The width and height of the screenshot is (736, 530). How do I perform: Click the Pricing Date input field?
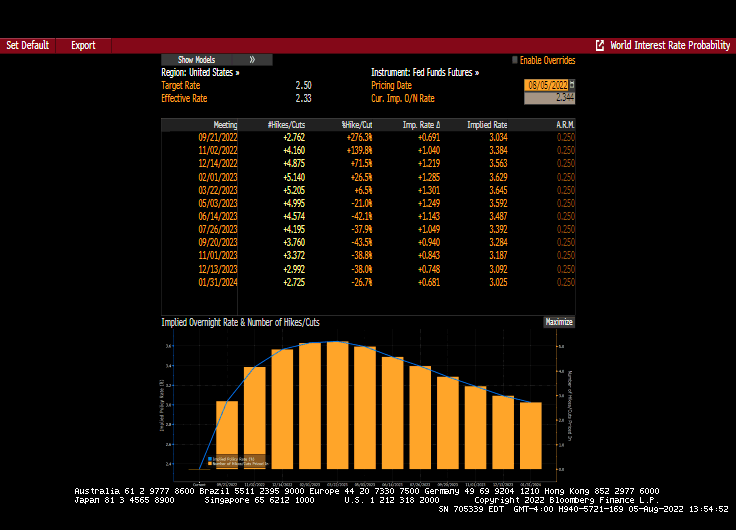[546, 85]
